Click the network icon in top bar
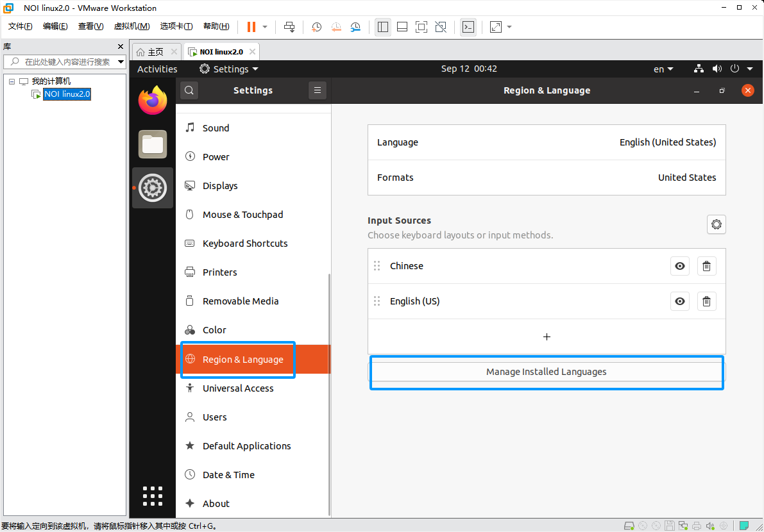 coord(699,69)
